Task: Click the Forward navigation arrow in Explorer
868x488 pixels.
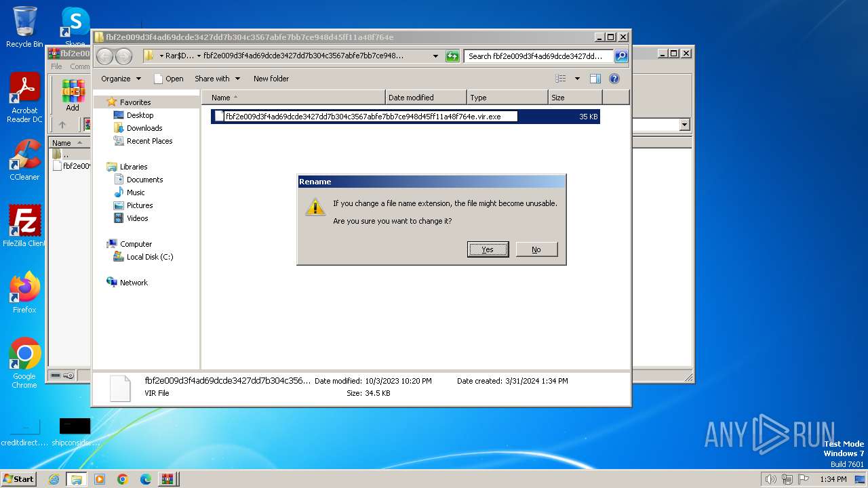Action: tap(123, 56)
